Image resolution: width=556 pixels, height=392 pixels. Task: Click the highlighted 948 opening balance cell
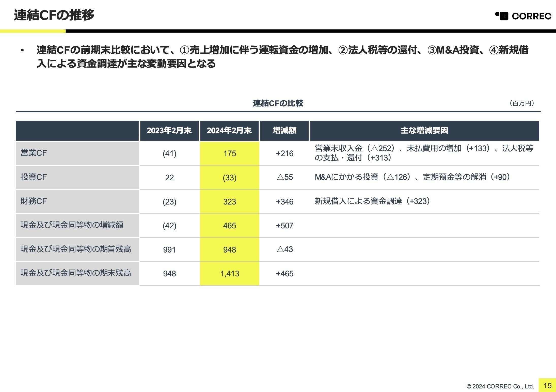coord(230,250)
